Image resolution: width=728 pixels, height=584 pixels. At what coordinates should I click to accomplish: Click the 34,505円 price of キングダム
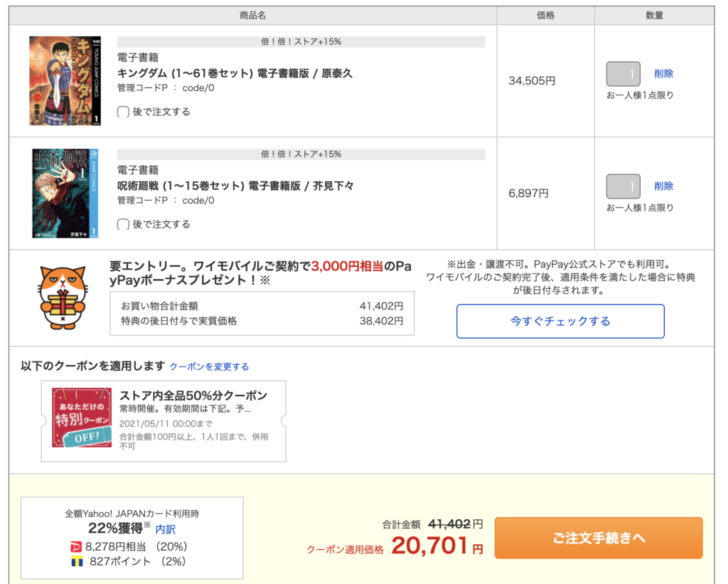pos(532,81)
